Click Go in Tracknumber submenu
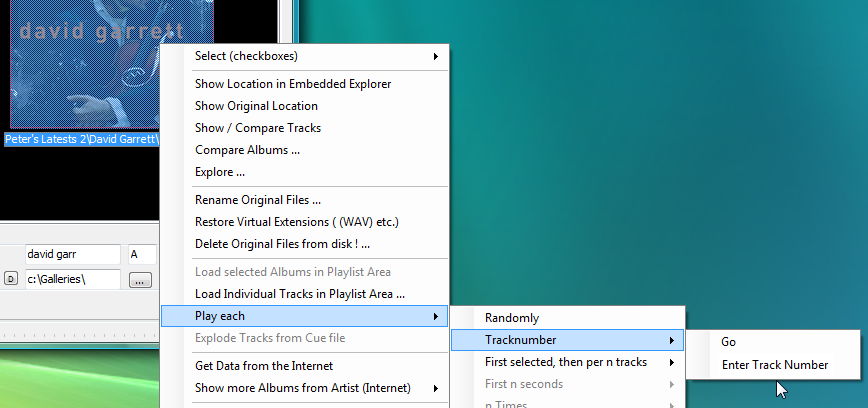The width and height of the screenshot is (868, 408). [x=773, y=342]
